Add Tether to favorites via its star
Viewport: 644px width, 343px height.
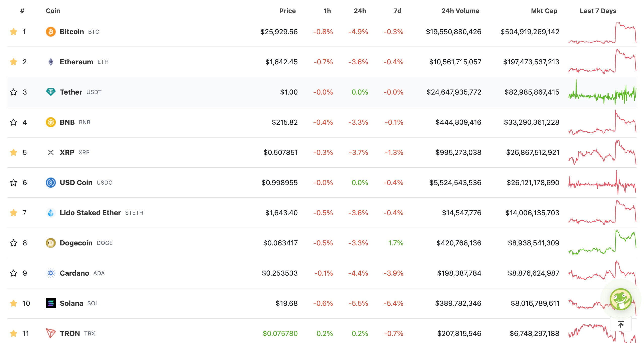(14, 92)
